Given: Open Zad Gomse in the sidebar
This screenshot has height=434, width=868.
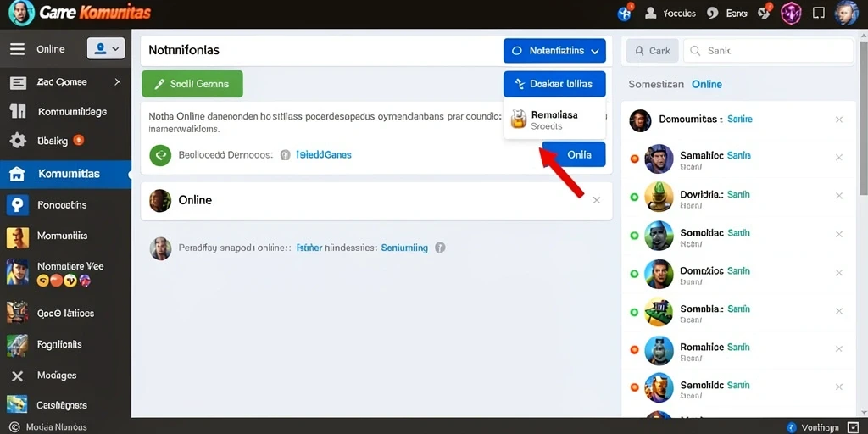Looking at the screenshot, I should (62, 82).
